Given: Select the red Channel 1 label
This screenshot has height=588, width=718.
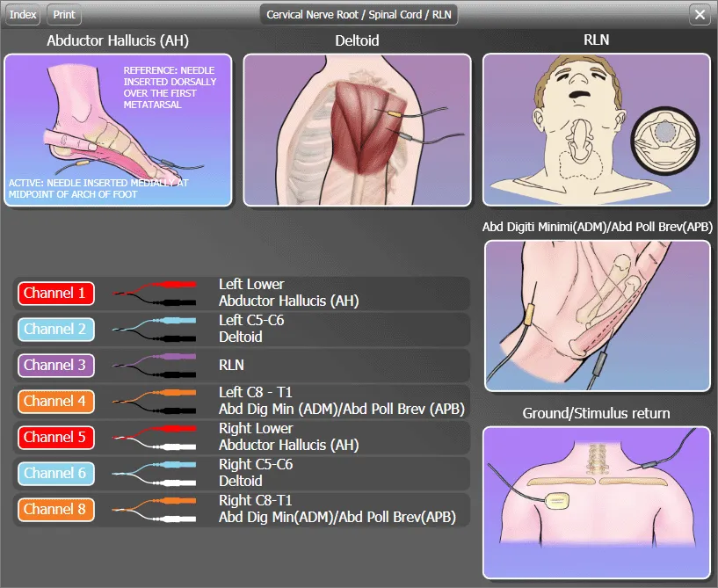Looking at the screenshot, I should 56,293.
